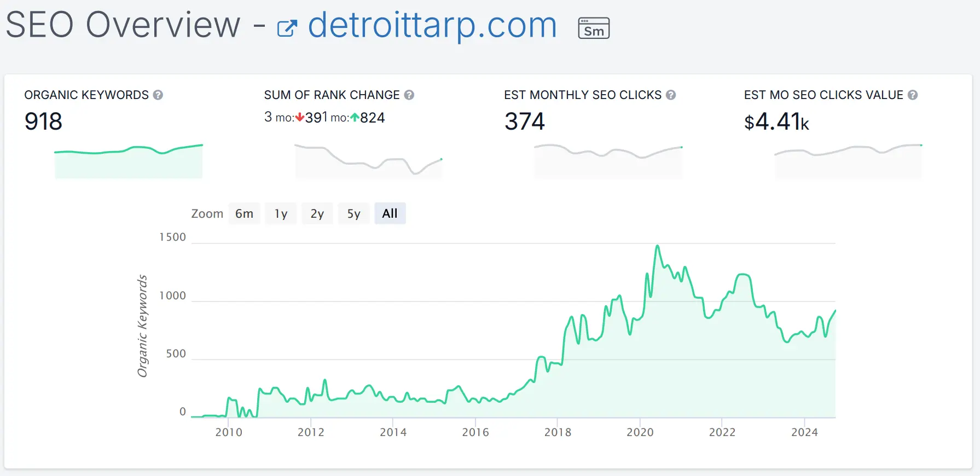The image size is (980, 476).
Task: Select the 1y zoom range
Action: pos(281,213)
